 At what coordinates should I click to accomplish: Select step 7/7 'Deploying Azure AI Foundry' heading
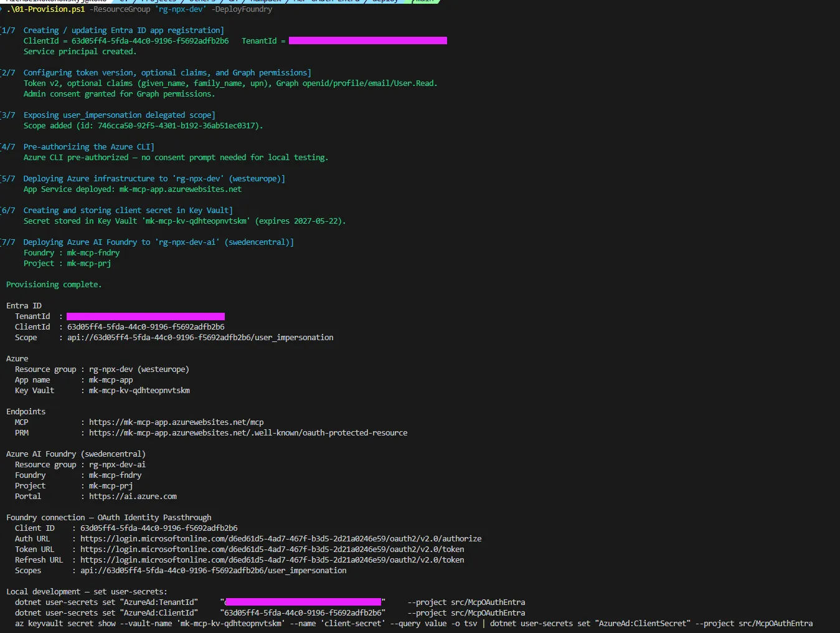(x=148, y=242)
